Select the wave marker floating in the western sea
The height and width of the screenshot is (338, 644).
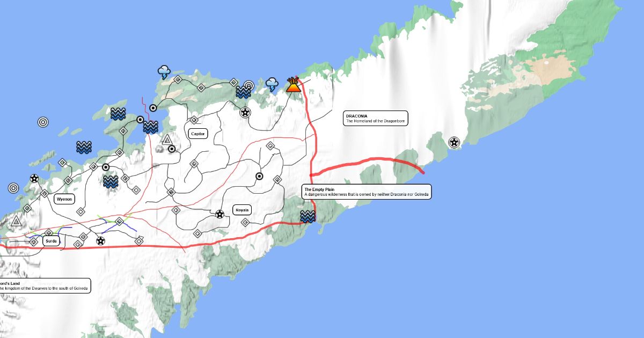pyautogui.click(x=83, y=148)
